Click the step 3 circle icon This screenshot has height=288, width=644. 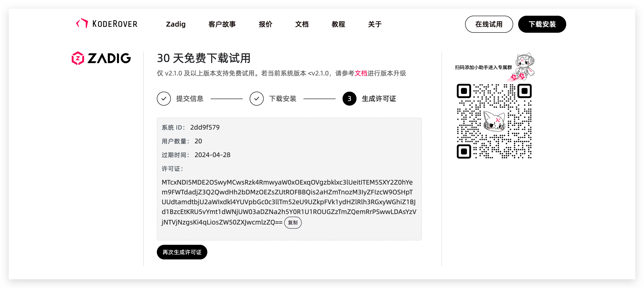point(349,99)
